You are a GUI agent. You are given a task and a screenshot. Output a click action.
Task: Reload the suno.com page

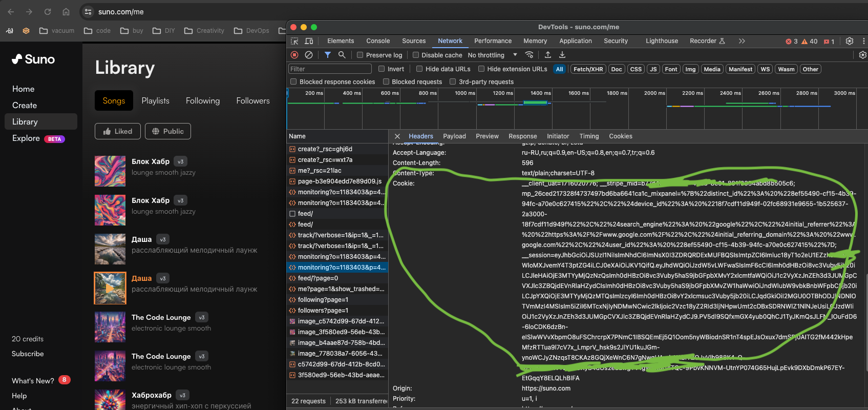coord(48,12)
